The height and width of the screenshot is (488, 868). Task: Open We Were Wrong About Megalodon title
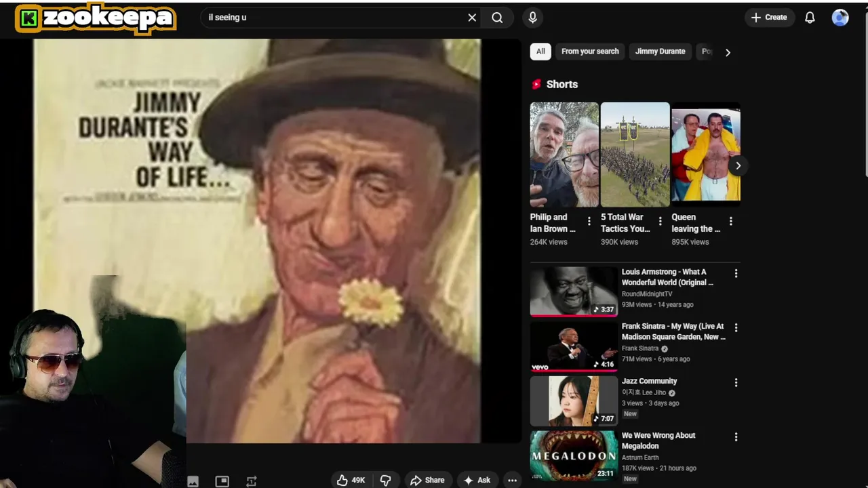coord(658,441)
